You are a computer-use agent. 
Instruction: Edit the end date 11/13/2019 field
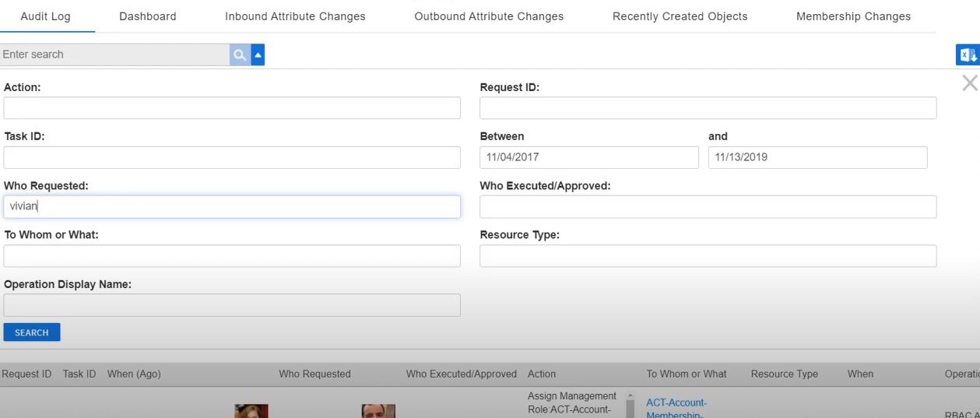pyautogui.click(x=817, y=157)
